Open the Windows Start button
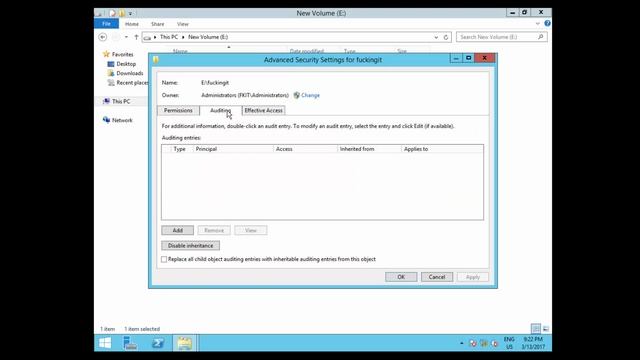 pyautogui.click(x=105, y=343)
